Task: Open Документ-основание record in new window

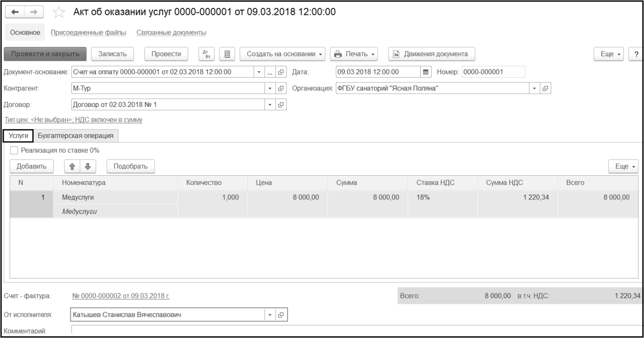Action: (281, 71)
